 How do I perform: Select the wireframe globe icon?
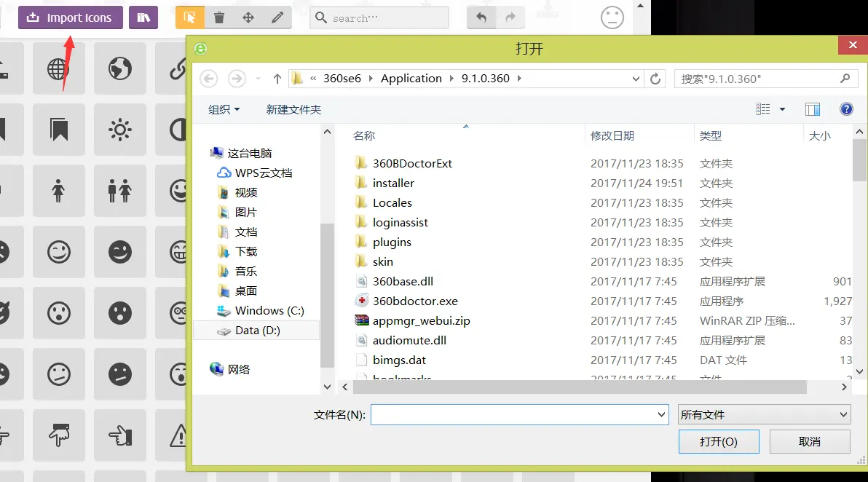click(x=59, y=68)
